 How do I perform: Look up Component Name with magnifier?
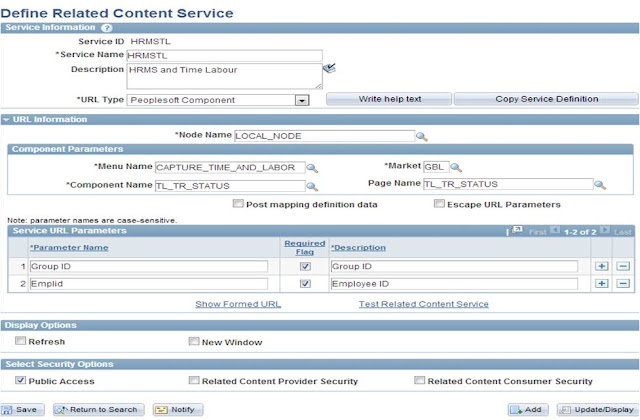[x=312, y=185]
